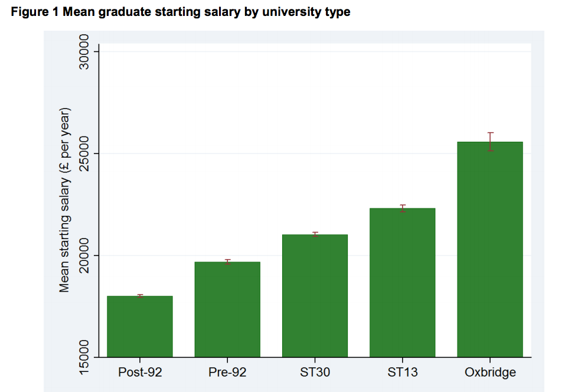Click the Oxbridge green bar
This screenshot has height=392, width=578.
490,249
